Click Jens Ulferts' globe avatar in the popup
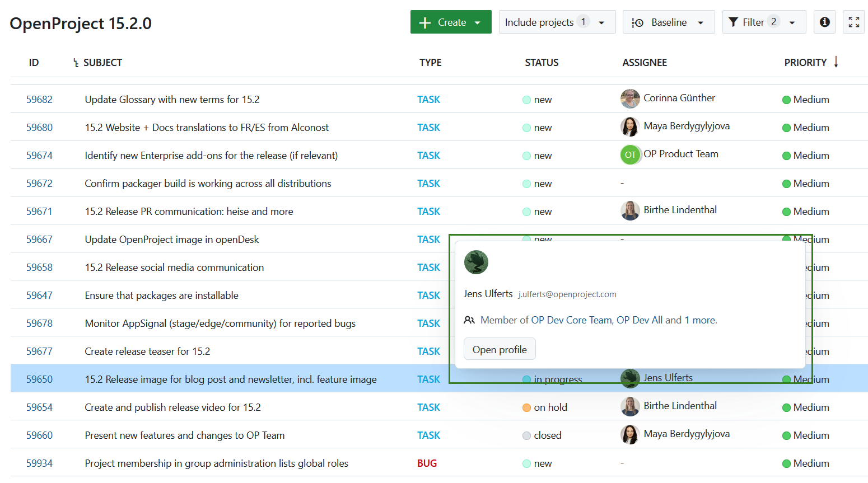Screen dimensions: 868x483 point(476,262)
